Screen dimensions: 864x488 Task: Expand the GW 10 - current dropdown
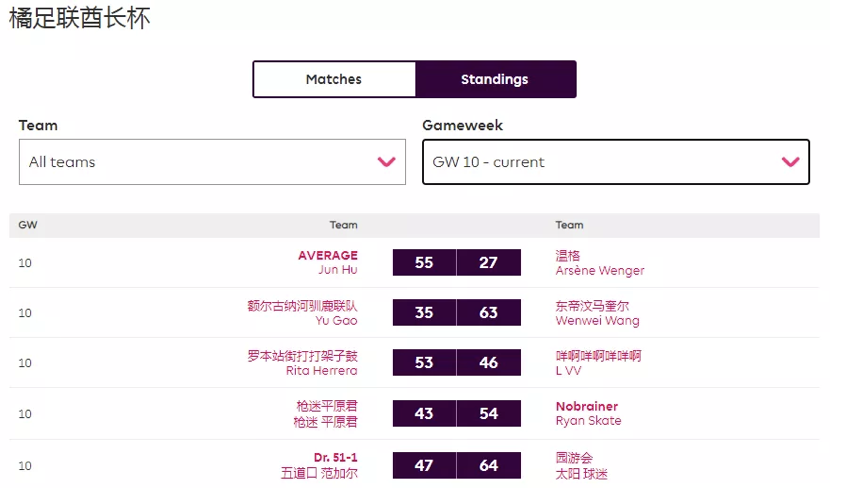pos(615,162)
